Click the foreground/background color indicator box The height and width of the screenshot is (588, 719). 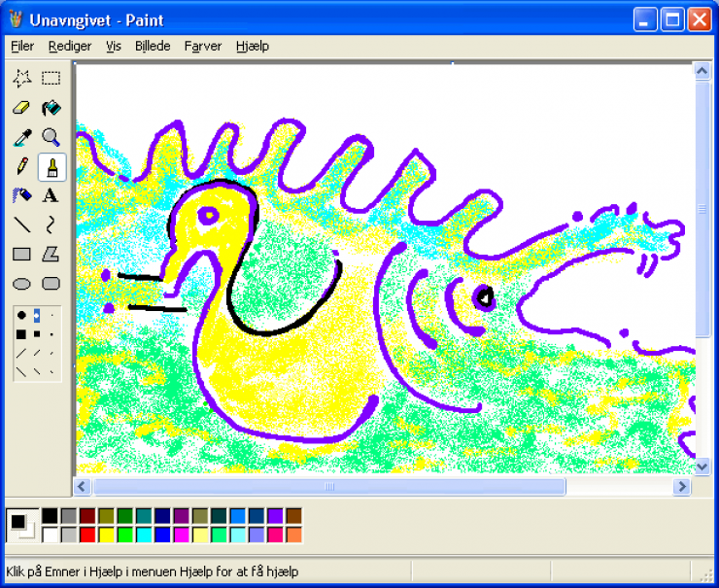[22, 526]
